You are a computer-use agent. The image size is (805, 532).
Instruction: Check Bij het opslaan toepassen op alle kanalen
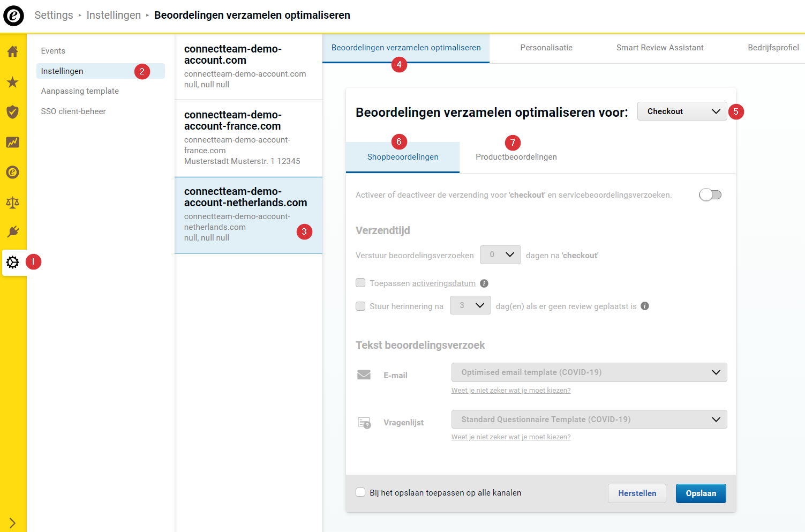click(x=360, y=492)
